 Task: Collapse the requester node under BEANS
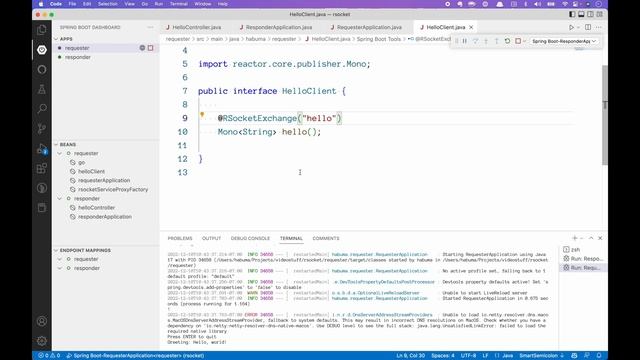(x=60, y=153)
